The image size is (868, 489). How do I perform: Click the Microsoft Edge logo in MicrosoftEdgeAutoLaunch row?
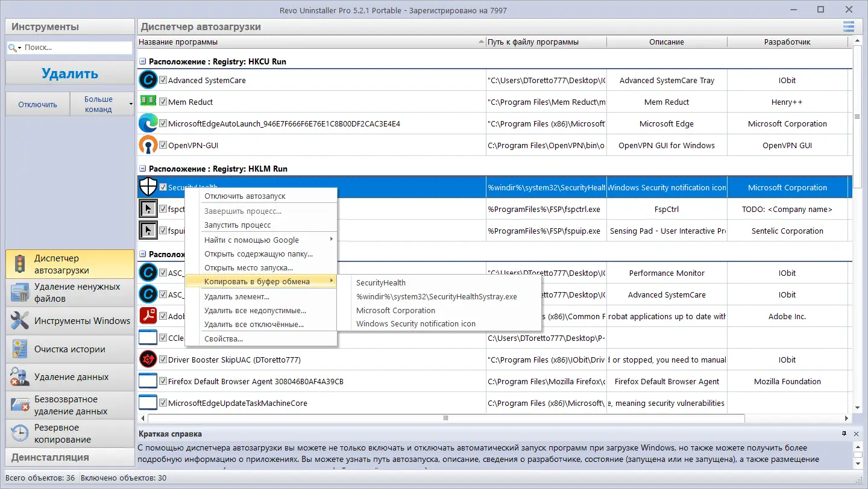click(x=148, y=123)
